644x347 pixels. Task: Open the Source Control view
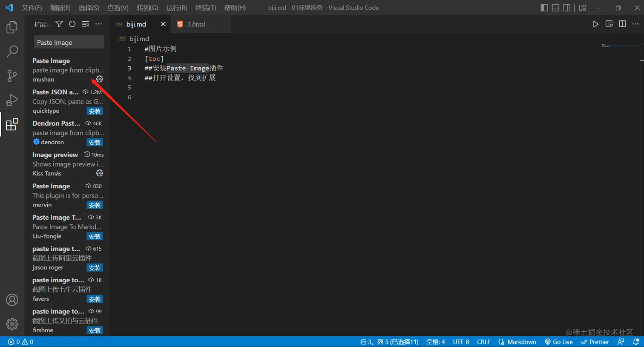[x=12, y=76]
